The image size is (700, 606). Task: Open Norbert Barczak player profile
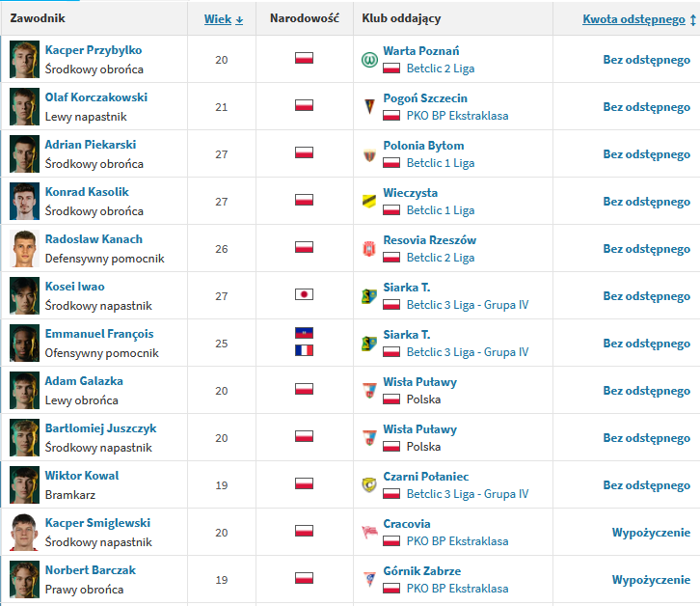91,570
